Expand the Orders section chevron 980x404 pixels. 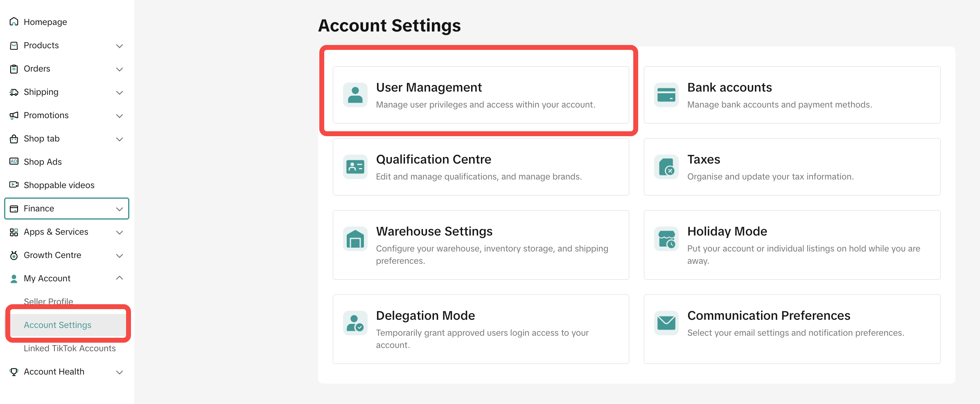coord(120,69)
